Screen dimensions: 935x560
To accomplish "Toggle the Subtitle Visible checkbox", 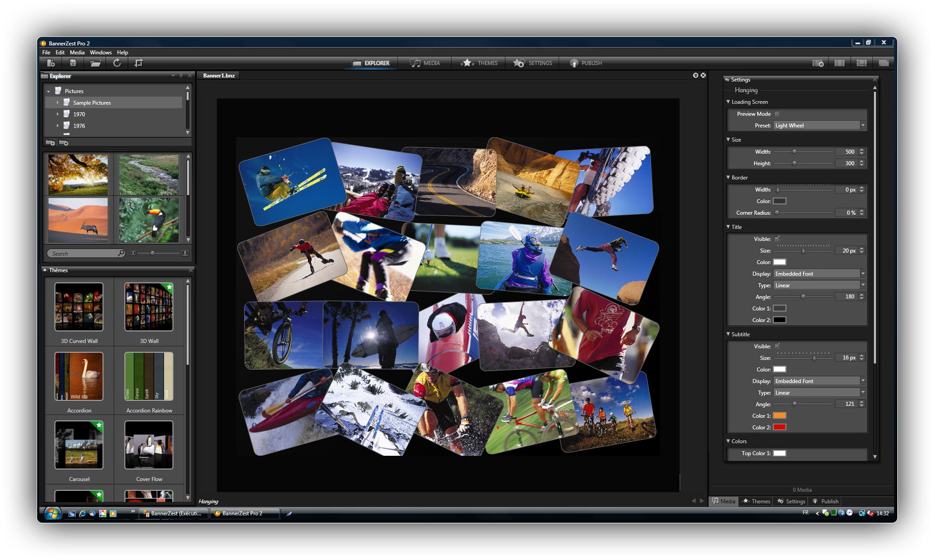I will [x=777, y=346].
